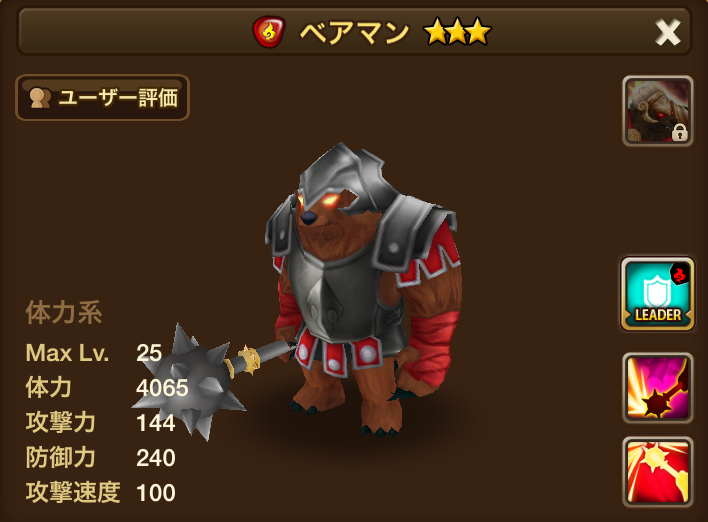The width and height of the screenshot is (708, 522).
Task: Click the 防御力 value 240
Action: point(156,458)
